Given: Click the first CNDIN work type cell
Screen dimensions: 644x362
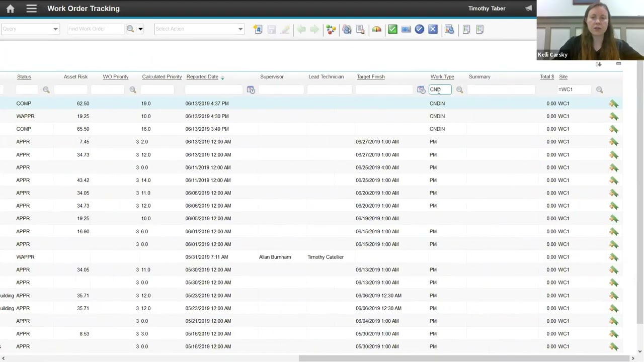Looking at the screenshot, I should pyautogui.click(x=437, y=104).
